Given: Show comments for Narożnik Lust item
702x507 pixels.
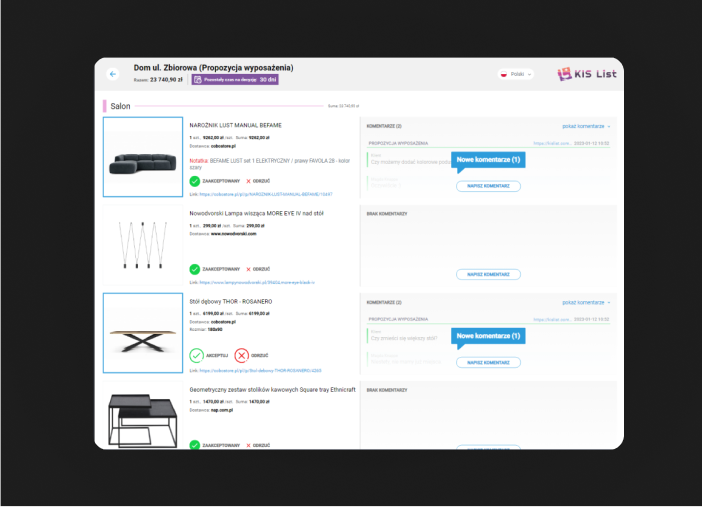Looking at the screenshot, I should coord(586,126).
